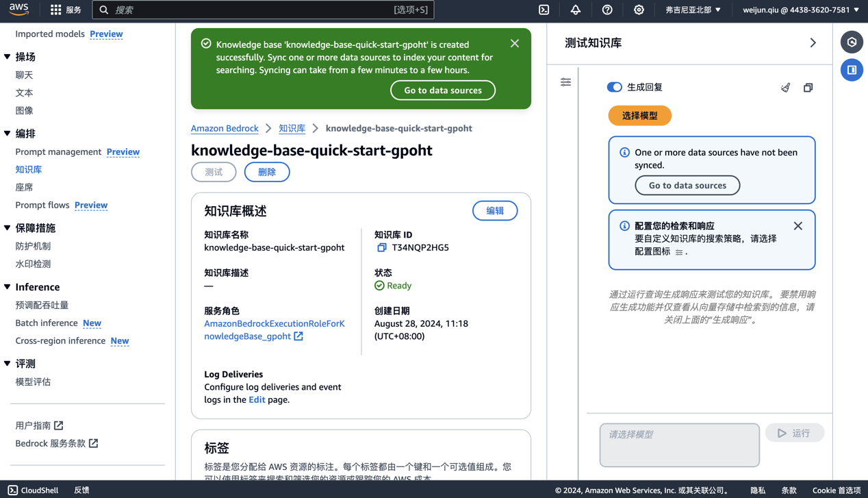Viewport: 868px width, 498px height.
Task: Open the Edit link under Log Deliveries
Action: [x=257, y=399]
